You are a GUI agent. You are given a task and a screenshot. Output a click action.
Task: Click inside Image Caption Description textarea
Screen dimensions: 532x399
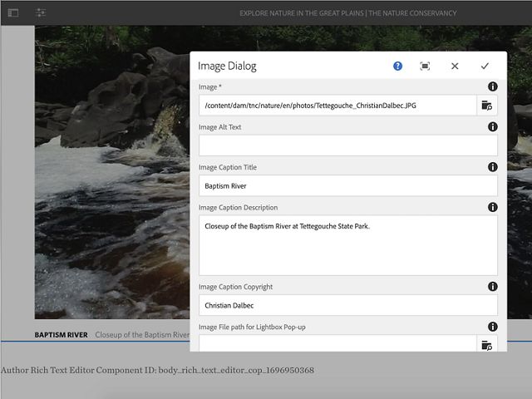[347, 245]
